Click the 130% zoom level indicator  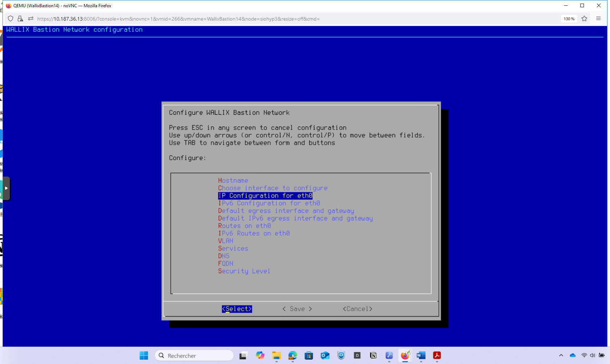(x=569, y=19)
